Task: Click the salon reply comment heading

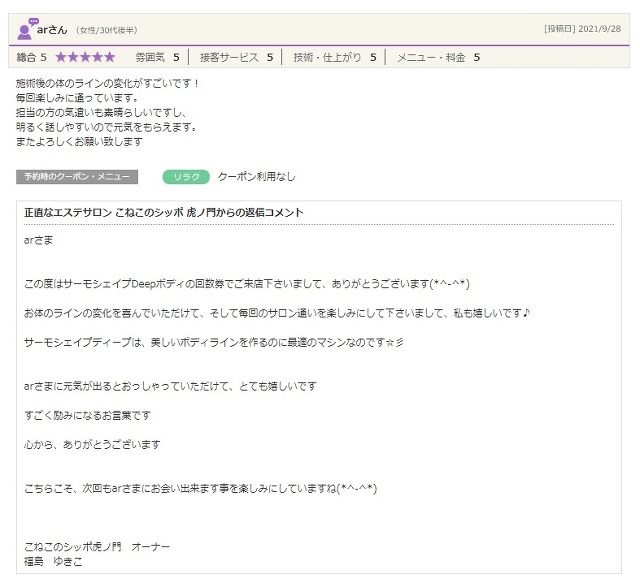Action: (x=164, y=213)
